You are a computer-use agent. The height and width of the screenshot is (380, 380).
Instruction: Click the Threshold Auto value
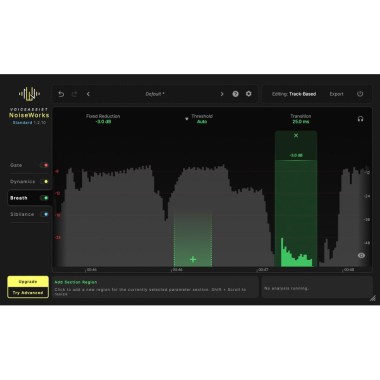point(202,122)
